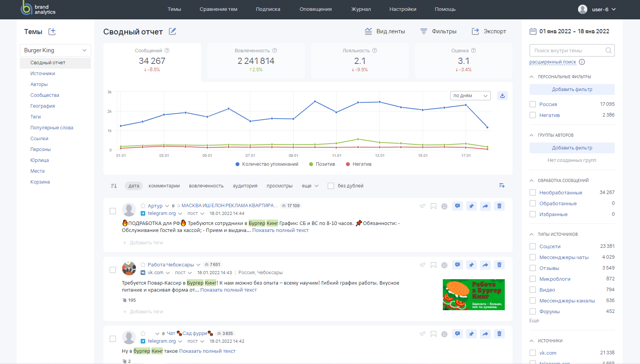Open the расширенный поиск link
This screenshot has width=640, height=364.
(x=553, y=62)
